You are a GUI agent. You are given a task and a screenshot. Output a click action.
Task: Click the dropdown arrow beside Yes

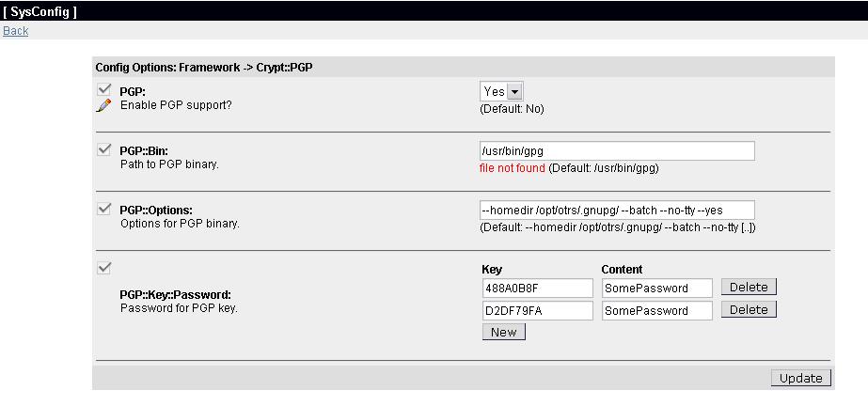pyautogui.click(x=514, y=92)
